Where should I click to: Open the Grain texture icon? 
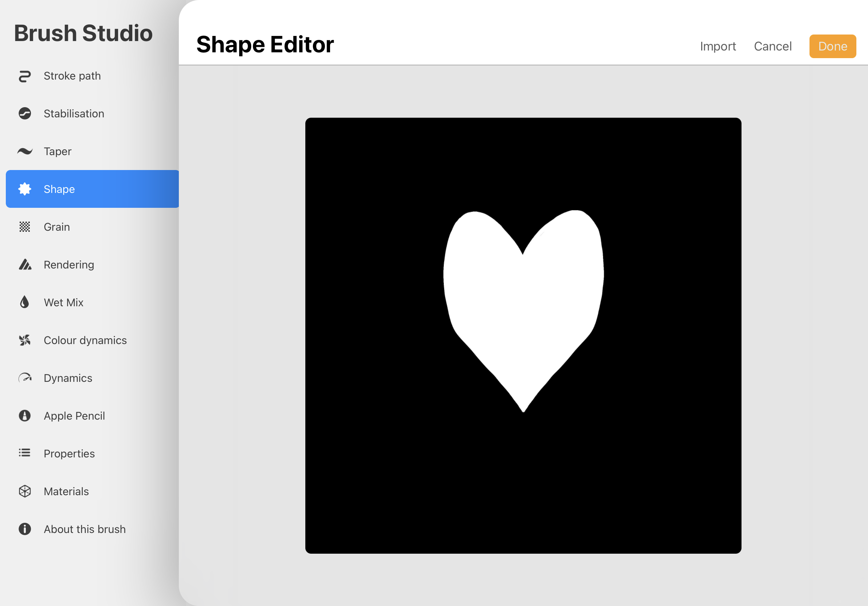pyautogui.click(x=24, y=227)
